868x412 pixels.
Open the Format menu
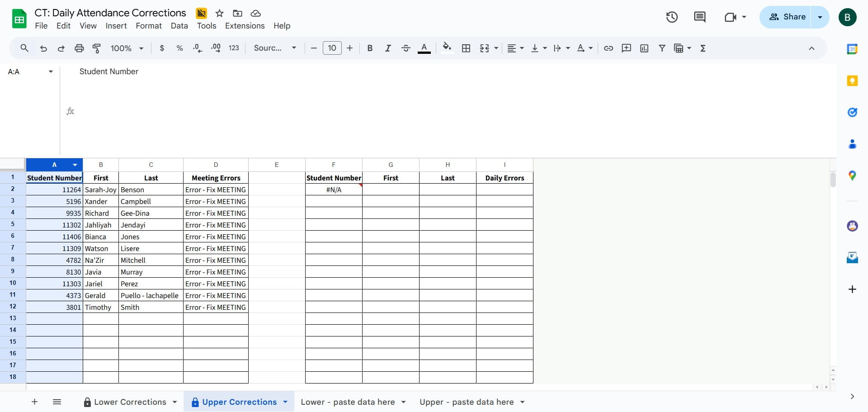coord(149,26)
